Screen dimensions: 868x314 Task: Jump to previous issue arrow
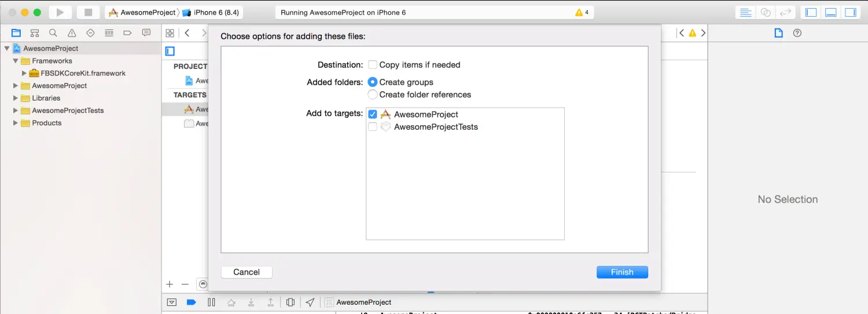tap(682, 33)
